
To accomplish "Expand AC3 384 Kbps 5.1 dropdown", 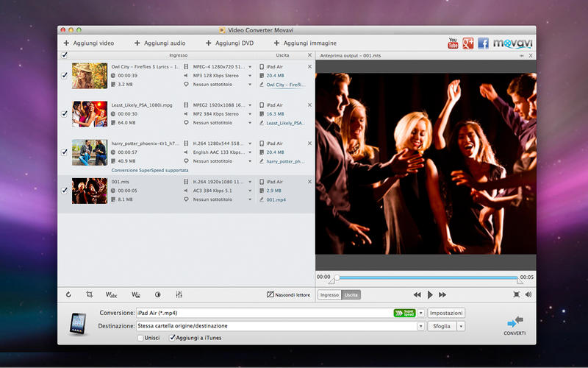I will tap(250, 191).
